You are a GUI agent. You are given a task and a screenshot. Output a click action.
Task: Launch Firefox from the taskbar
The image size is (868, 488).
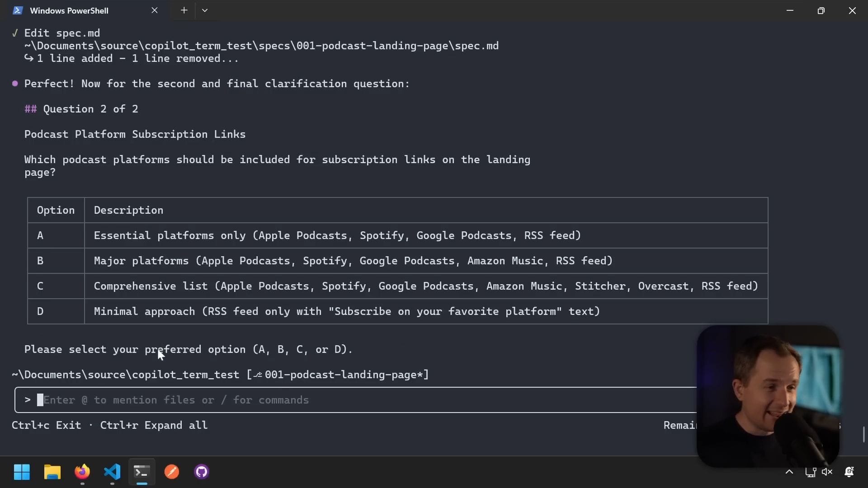[82, 472]
